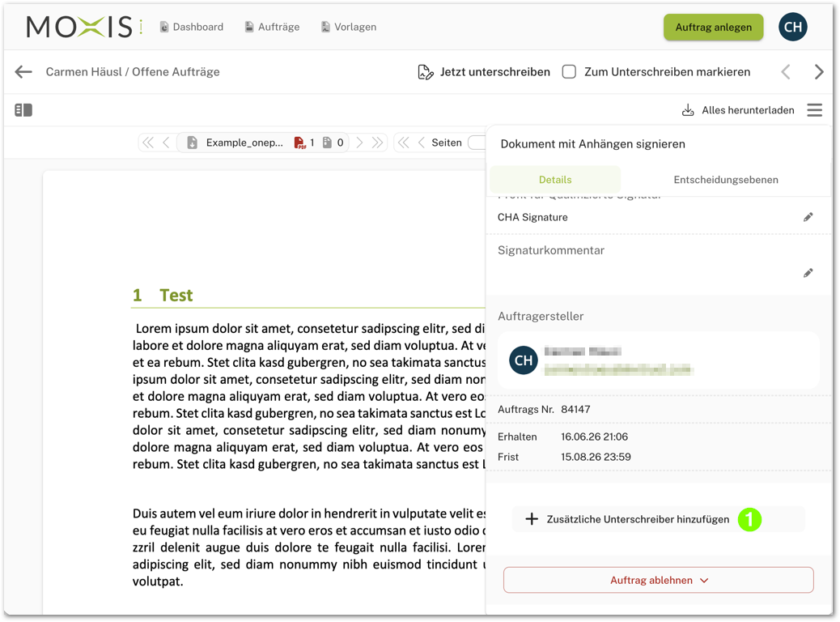The width and height of the screenshot is (840, 622).
Task: Click the CH Auftragersteller avatar
Action: point(524,360)
